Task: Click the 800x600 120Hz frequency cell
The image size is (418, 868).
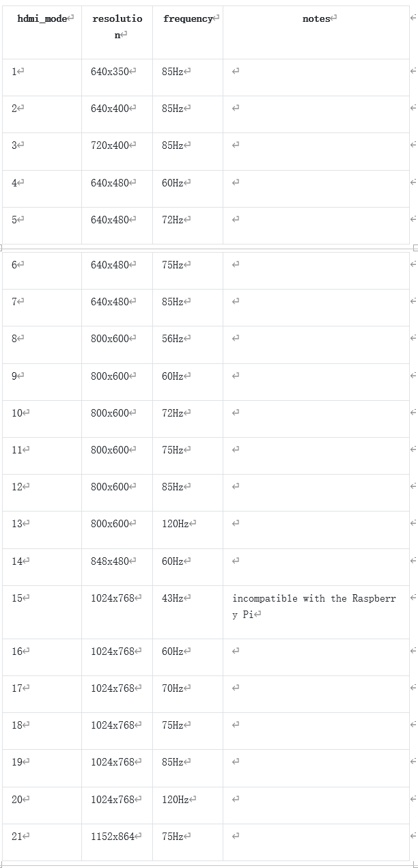Action: coord(188,530)
